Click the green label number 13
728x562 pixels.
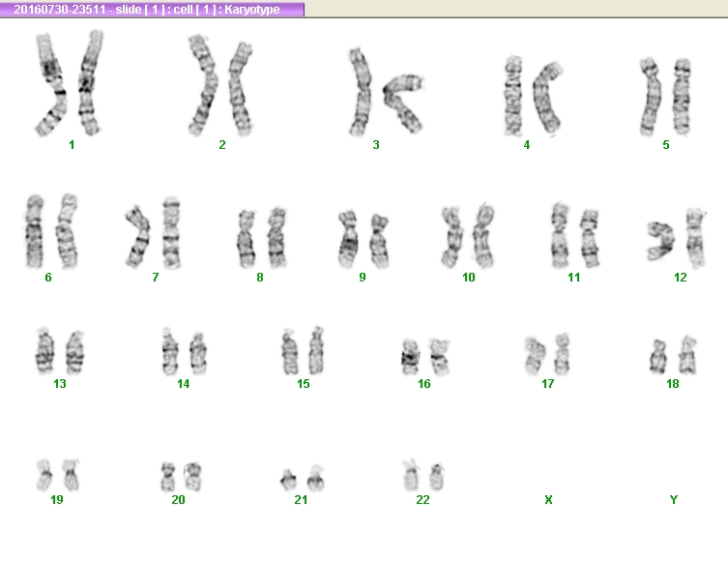(60, 384)
